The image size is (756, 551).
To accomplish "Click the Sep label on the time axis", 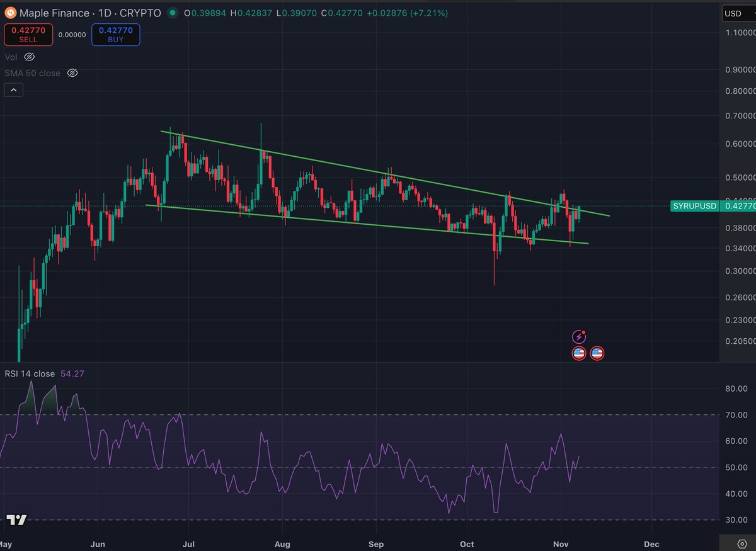I will coord(376,543).
